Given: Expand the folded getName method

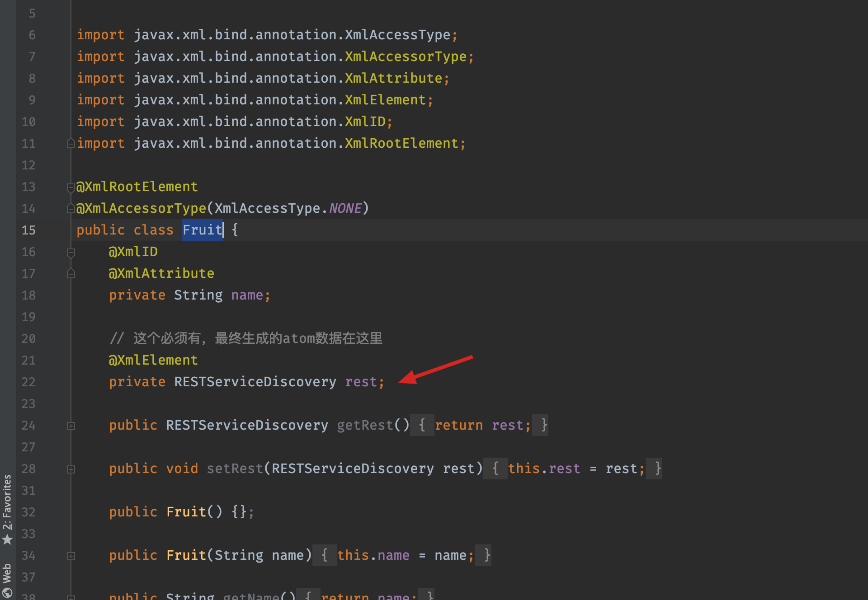Looking at the screenshot, I should coord(71,597).
